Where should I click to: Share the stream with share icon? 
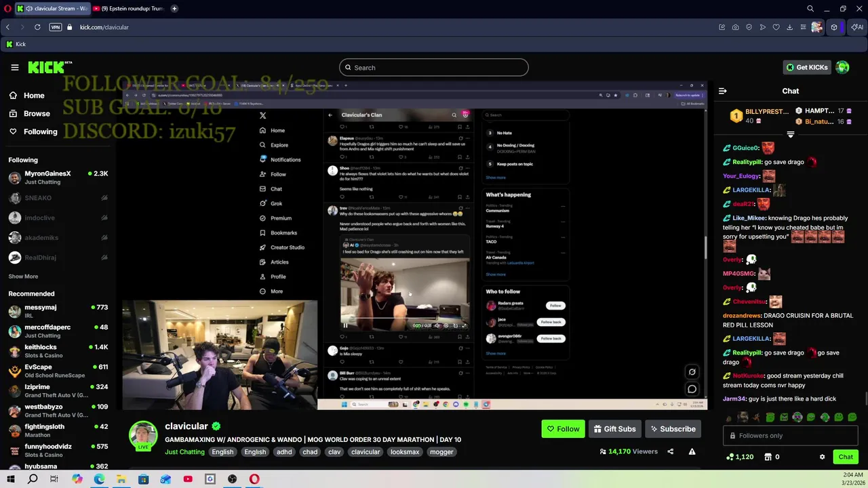670,451
